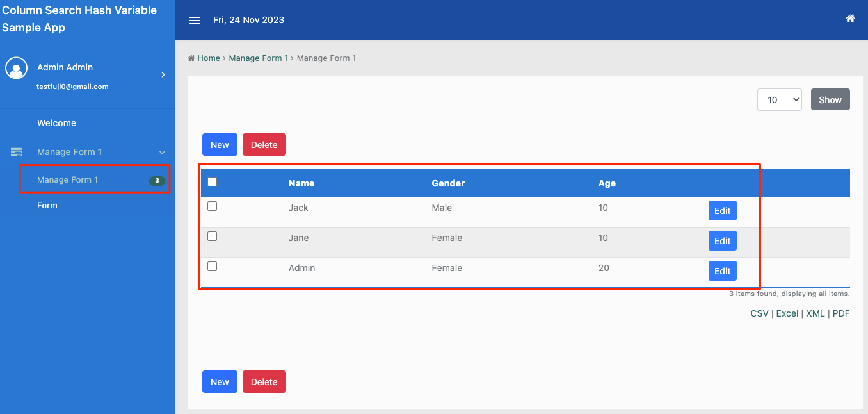This screenshot has height=414, width=868.
Task: Go to Home via breadcrumb link
Action: tap(208, 58)
